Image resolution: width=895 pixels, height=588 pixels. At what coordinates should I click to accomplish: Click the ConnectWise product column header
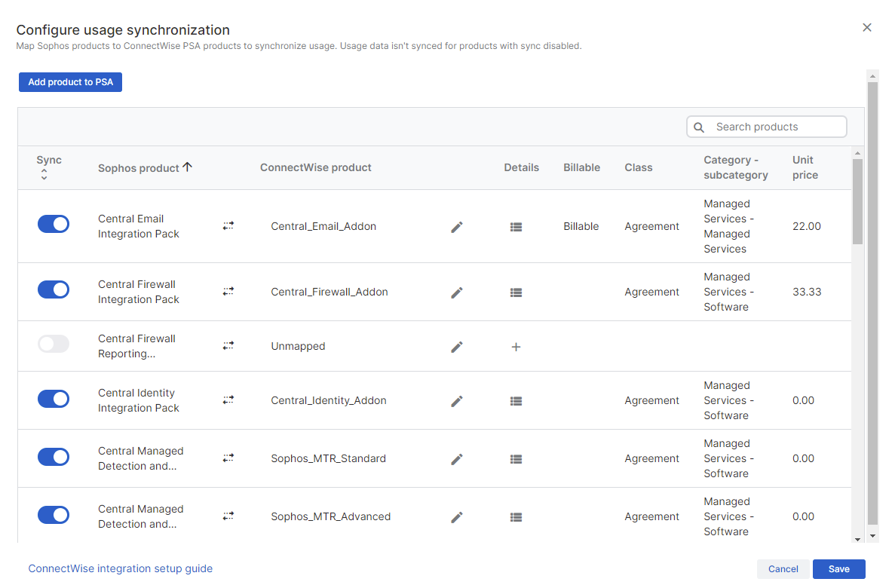pyautogui.click(x=316, y=168)
